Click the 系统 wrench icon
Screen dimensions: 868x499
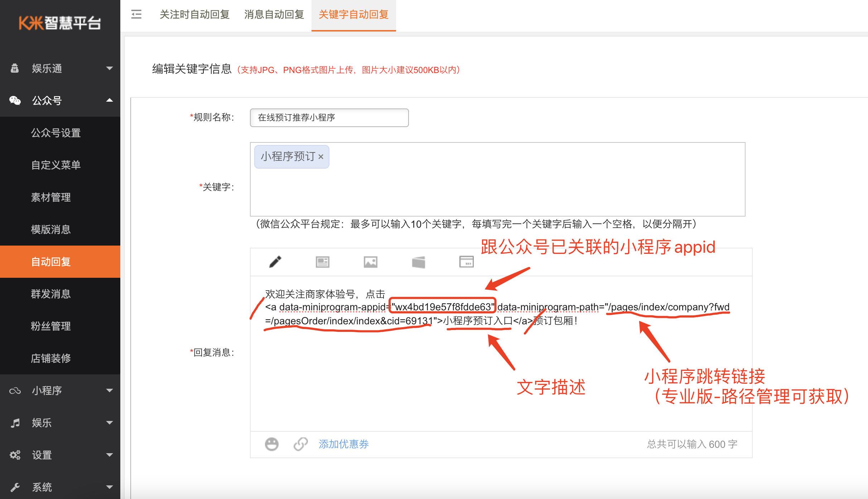[x=15, y=487]
